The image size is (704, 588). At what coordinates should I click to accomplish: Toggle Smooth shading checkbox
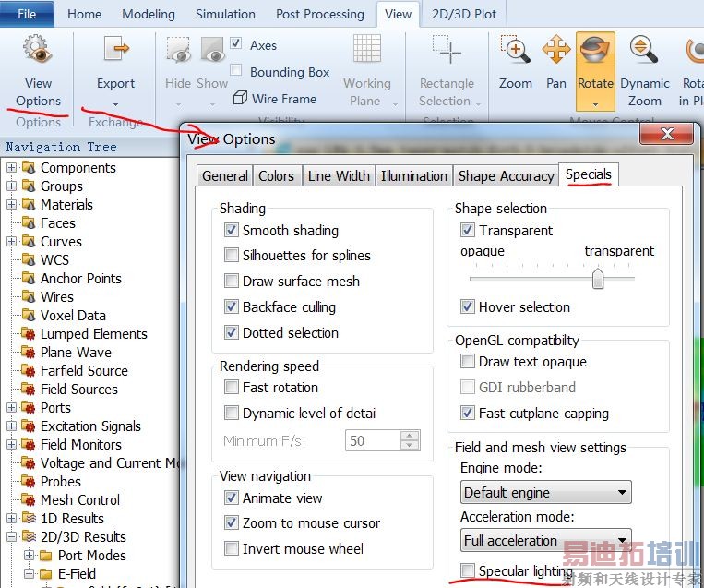pyautogui.click(x=232, y=230)
